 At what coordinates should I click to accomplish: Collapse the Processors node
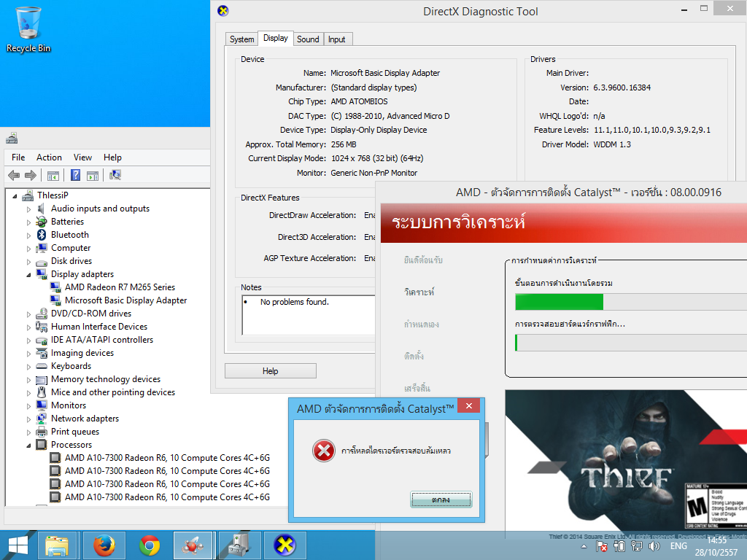click(28, 446)
